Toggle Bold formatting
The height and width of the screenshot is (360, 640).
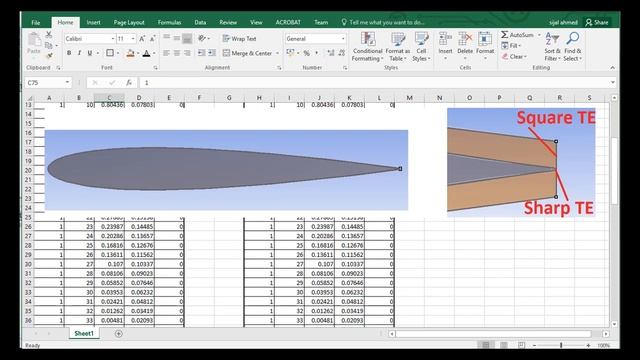point(69,53)
